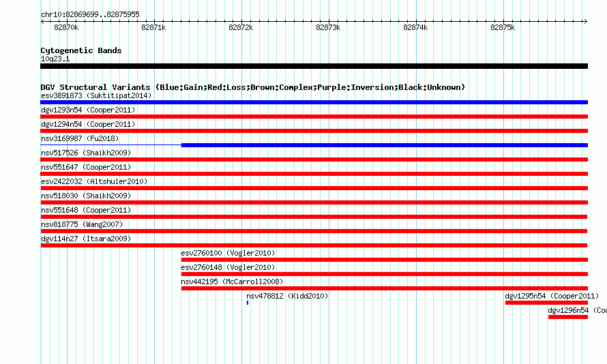Open the nsv518030 (Shaikh2009) label
Viewport: 607px width, 364px height.
86,196
